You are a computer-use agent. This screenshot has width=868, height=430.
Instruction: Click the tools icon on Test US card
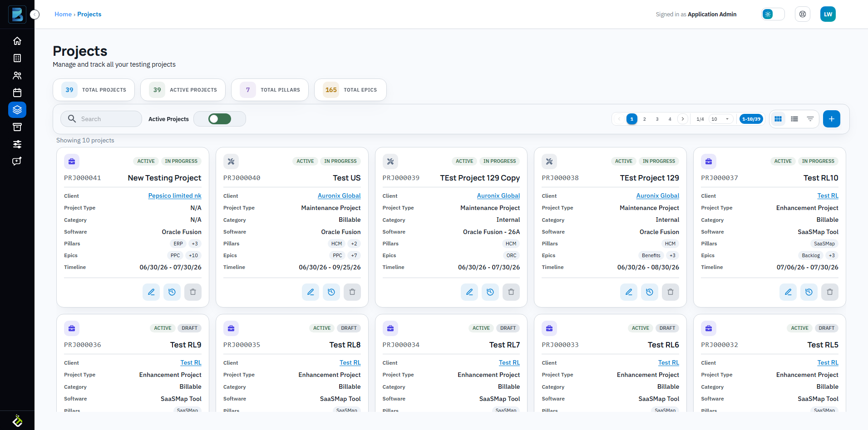[x=231, y=161]
